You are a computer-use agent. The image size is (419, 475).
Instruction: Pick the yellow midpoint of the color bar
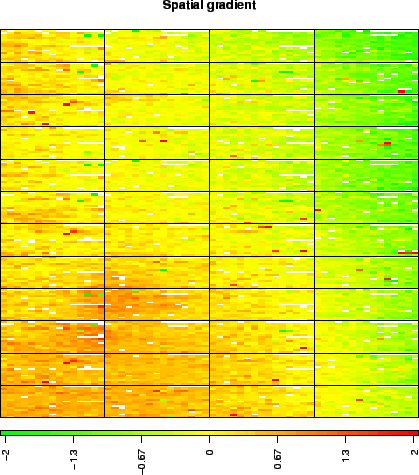point(209,433)
